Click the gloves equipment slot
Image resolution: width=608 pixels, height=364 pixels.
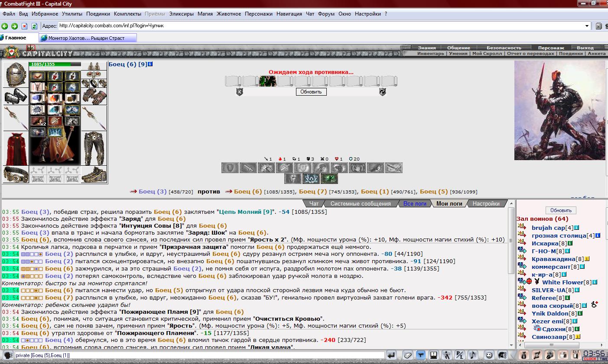[x=94, y=96]
